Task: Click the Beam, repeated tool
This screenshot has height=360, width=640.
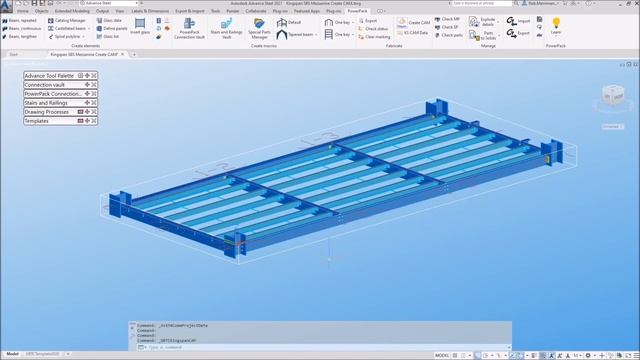Action: pyautogui.click(x=20, y=20)
